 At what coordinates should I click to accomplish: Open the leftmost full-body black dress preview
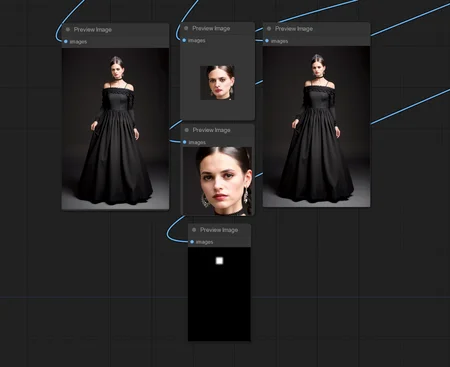(115, 129)
